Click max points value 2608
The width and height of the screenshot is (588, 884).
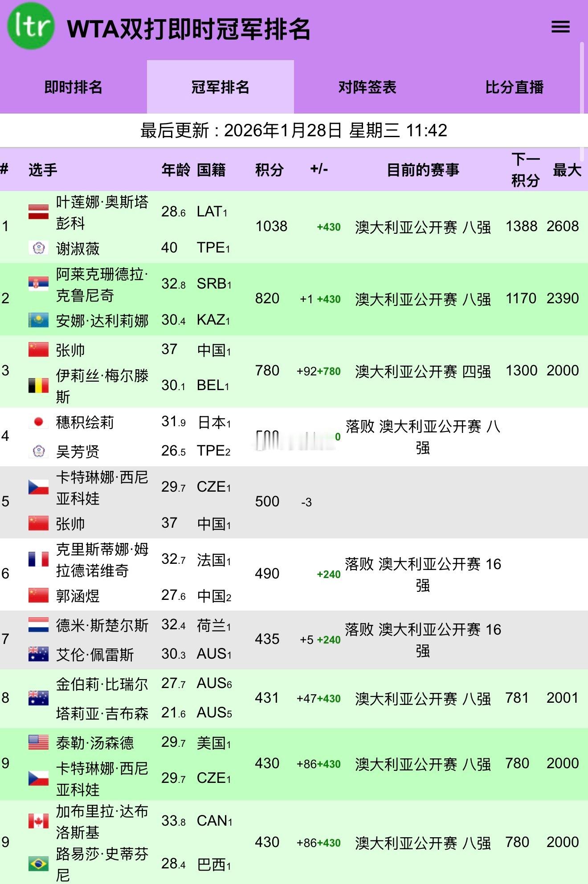point(563,226)
